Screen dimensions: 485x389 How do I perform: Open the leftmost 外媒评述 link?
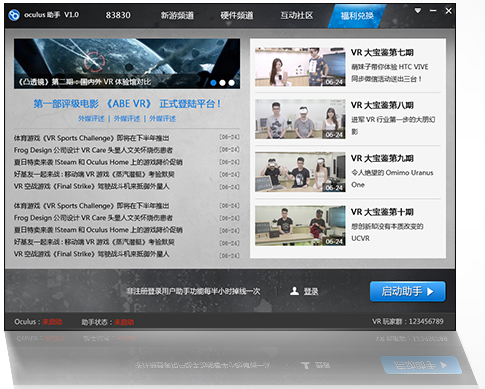click(x=91, y=119)
